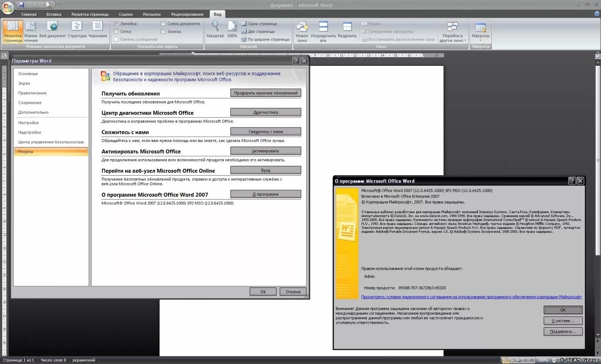Viewport: 601px width, 364px height.
Task: Switch to Режим чтения view
Action: [x=30, y=31]
